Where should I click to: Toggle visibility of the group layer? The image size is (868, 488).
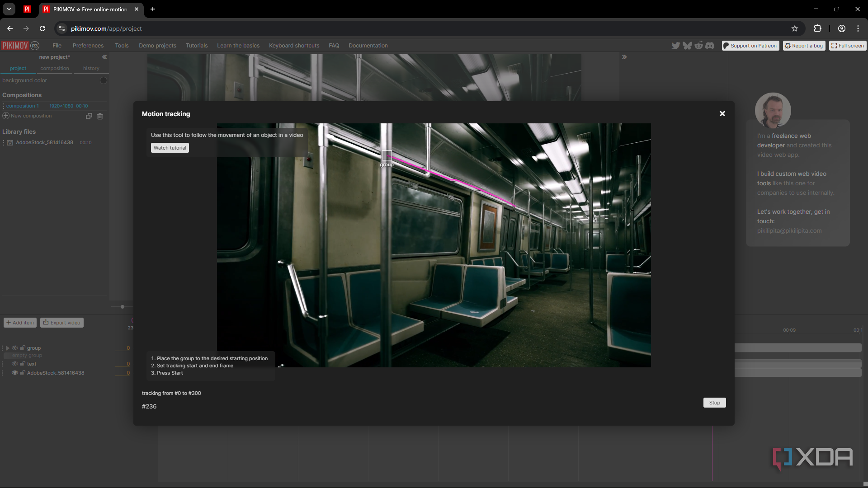tap(15, 348)
